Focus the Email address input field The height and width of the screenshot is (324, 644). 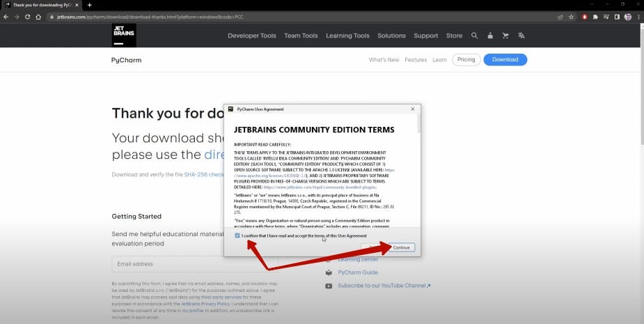point(195,264)
